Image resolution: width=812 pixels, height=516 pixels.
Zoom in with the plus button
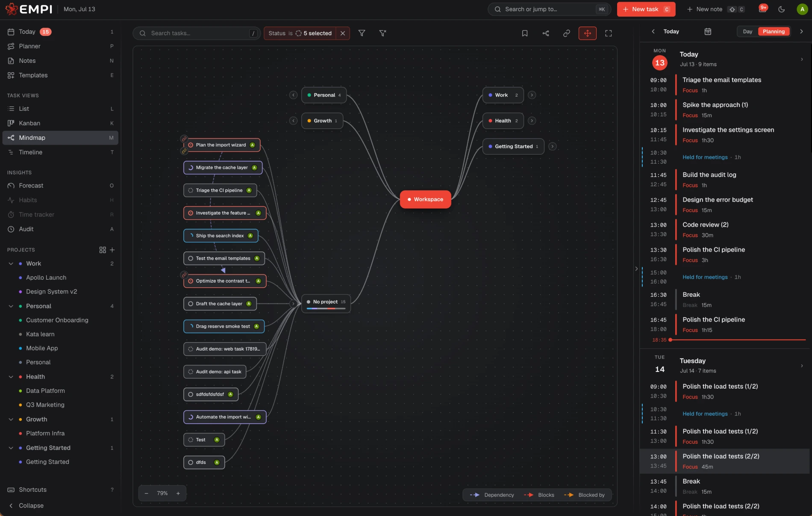click(178, 493)
